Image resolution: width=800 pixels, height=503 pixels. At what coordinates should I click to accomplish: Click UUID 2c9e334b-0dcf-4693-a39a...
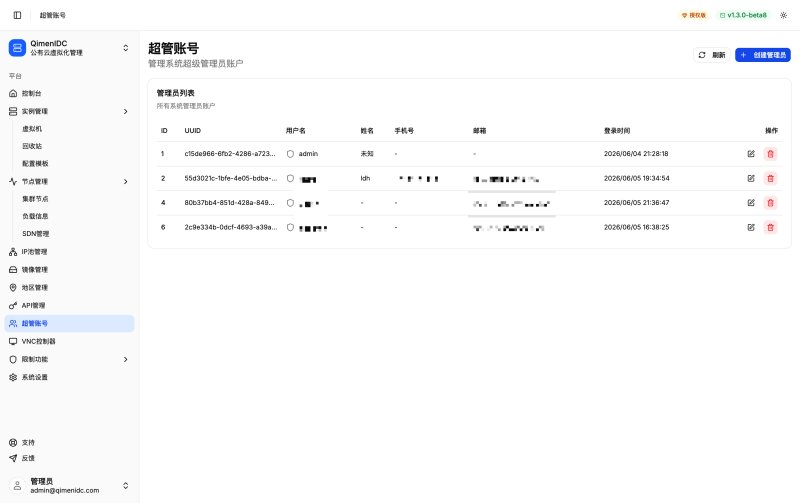point(231,228)
